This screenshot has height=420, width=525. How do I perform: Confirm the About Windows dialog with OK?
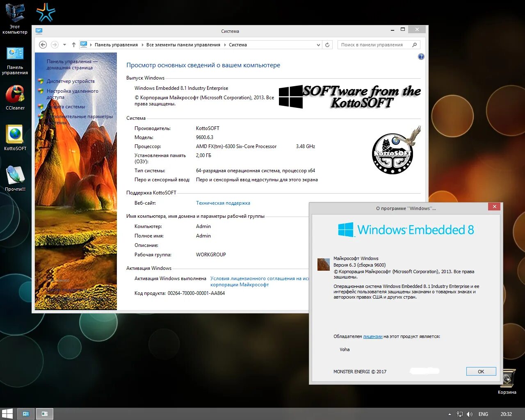click(481, 372)
